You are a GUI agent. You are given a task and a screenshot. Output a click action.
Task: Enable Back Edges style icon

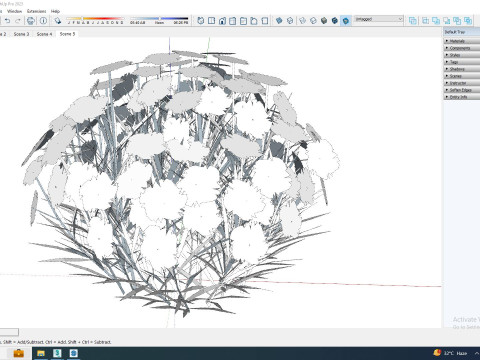click(290, 21)
